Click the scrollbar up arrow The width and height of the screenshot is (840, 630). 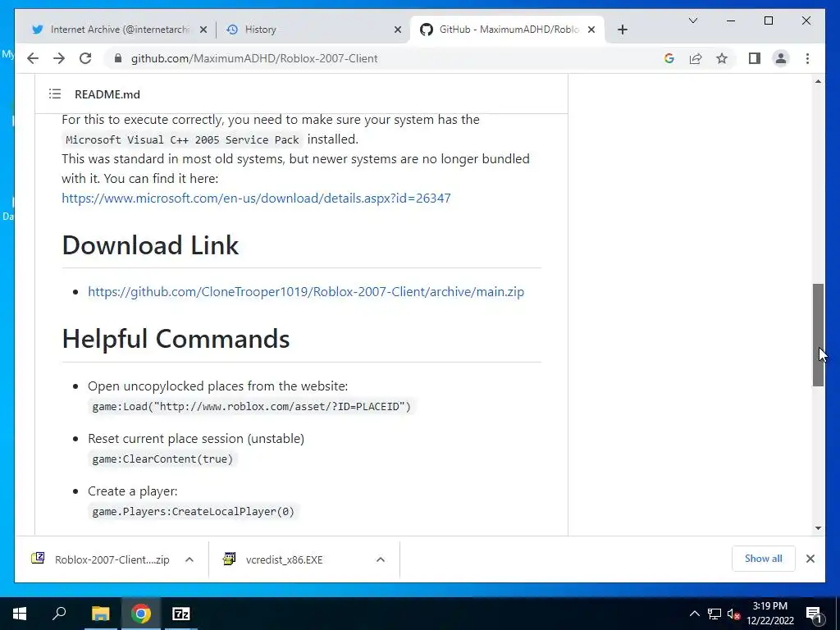point(818,81)
